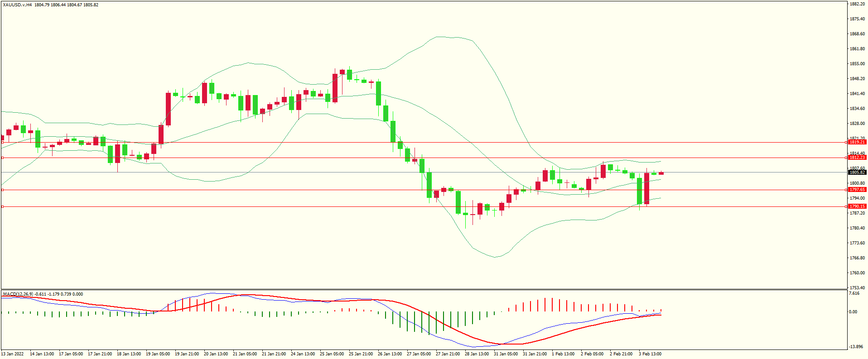Click the 1780.40 price scale label

[857, 228]
